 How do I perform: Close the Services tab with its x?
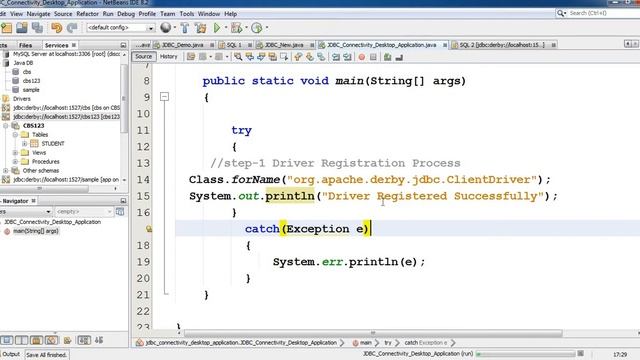74,45
